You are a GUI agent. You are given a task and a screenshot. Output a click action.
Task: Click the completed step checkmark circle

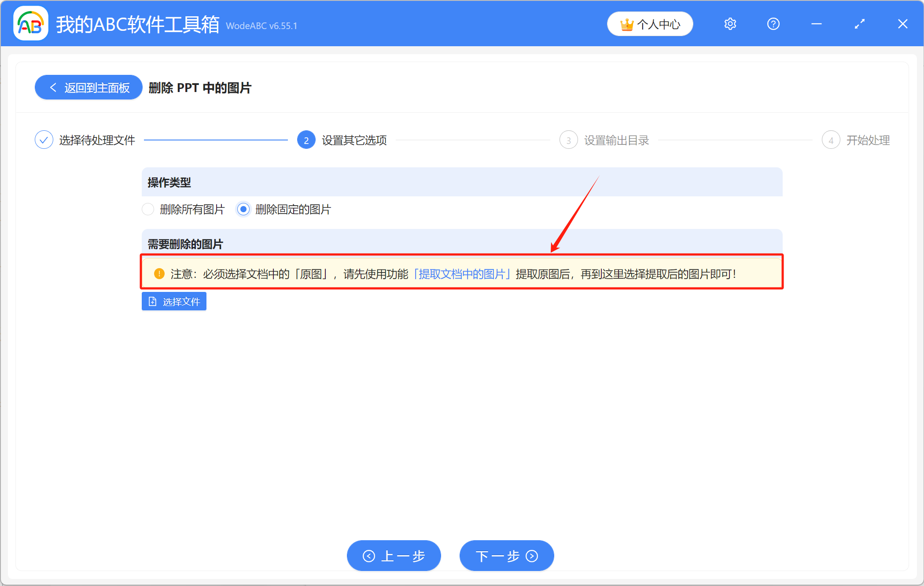[x=44, y=140]
